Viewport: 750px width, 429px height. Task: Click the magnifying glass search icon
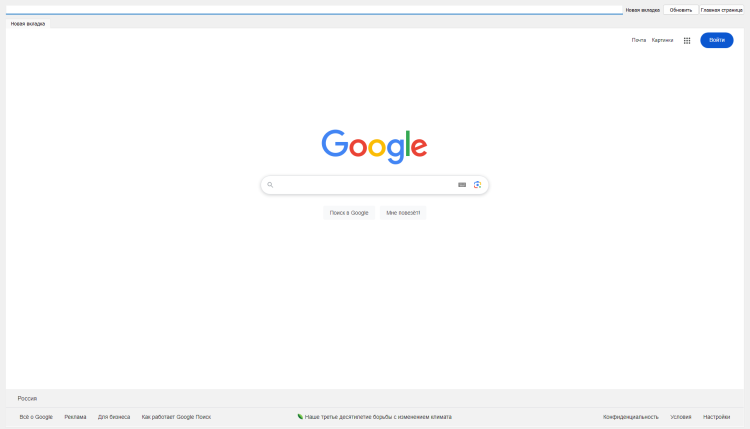tap(270, 185)
